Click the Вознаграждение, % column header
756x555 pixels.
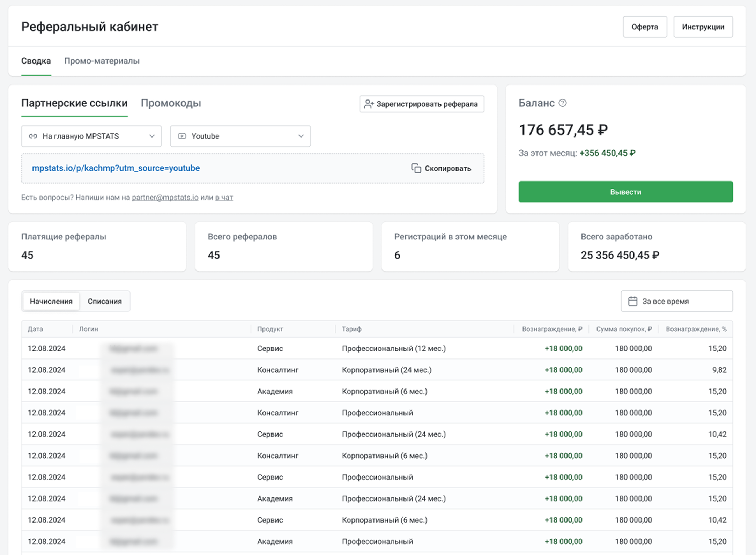[696, 329]
